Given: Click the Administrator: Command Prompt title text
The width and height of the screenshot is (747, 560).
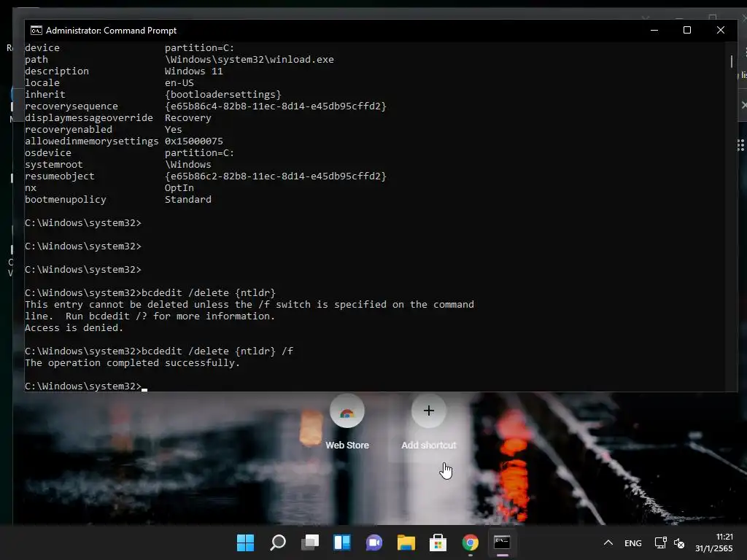Looking at the screenshot, I should click(111, 31).
